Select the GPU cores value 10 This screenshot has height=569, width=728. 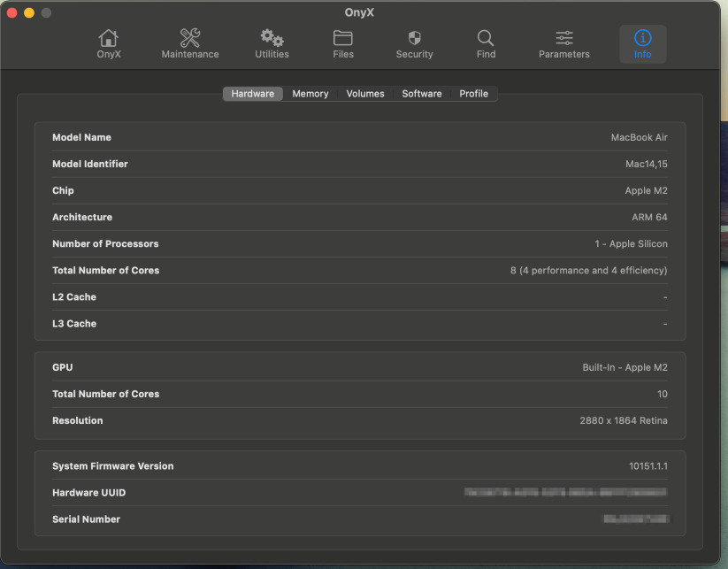662,394
